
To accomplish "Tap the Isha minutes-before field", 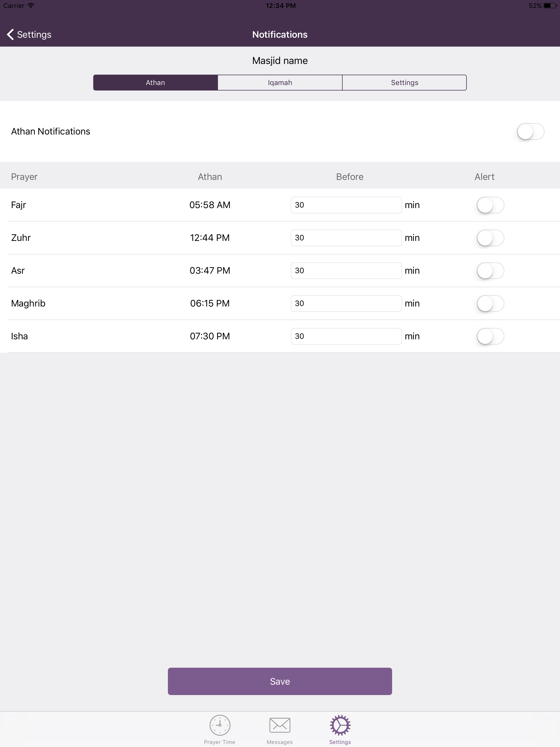I will pos(346,336).
